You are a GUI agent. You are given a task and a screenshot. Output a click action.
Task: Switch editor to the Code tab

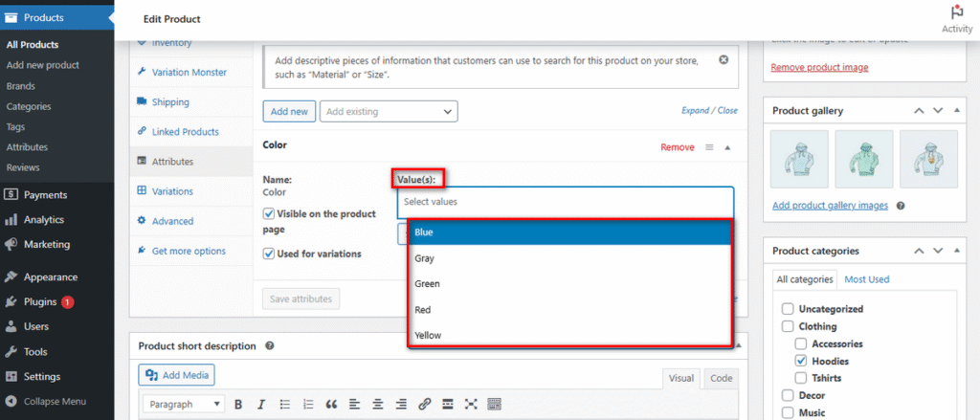pyautogui.click(x=722, y=378)
